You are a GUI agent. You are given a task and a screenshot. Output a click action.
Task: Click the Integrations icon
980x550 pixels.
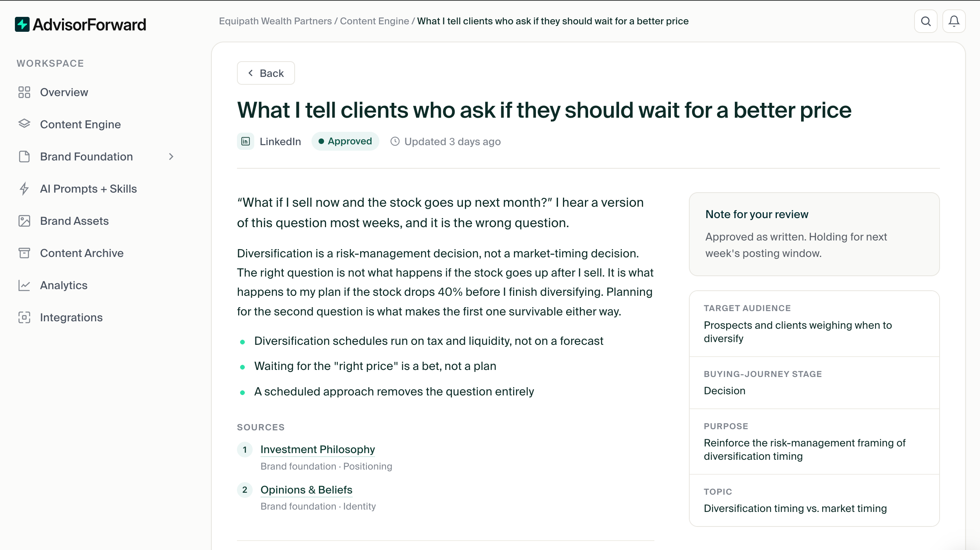(x=24, y=317)
